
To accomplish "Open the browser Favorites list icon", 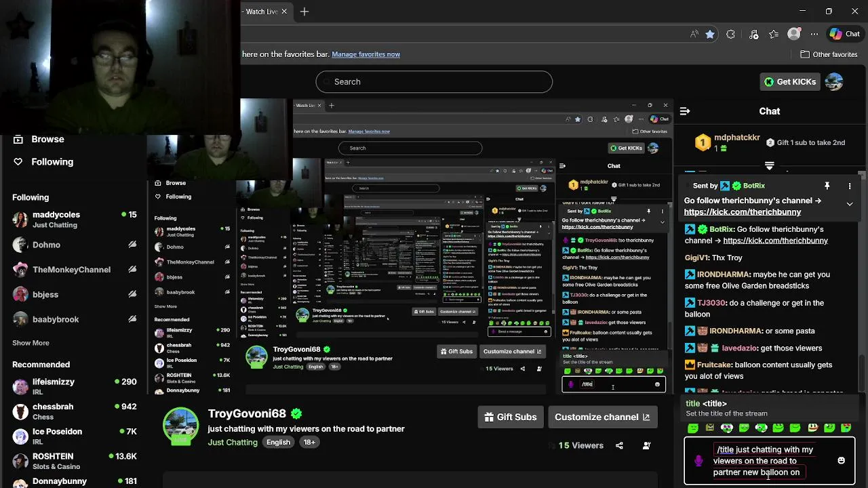I will pos(774,34).
